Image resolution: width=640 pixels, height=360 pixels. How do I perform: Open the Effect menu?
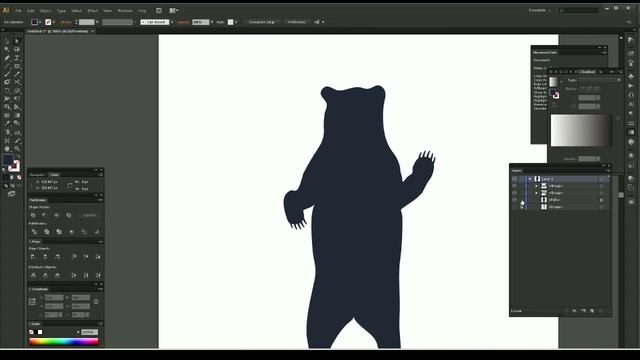[93, 11]
